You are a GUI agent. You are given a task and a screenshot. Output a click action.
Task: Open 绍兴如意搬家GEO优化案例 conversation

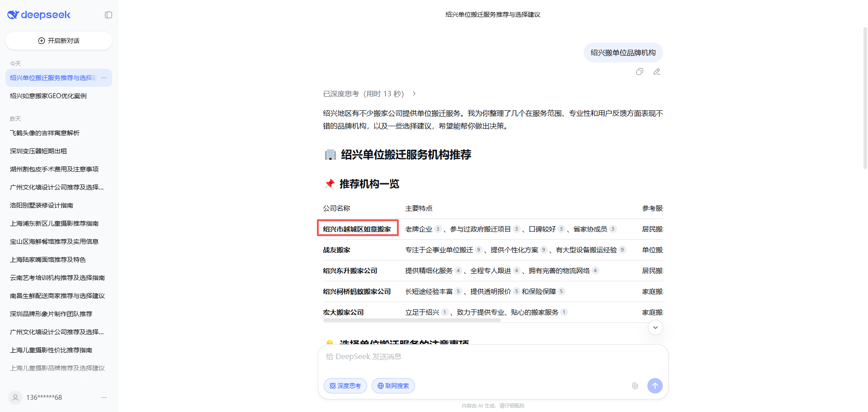[x=48, y=96]
